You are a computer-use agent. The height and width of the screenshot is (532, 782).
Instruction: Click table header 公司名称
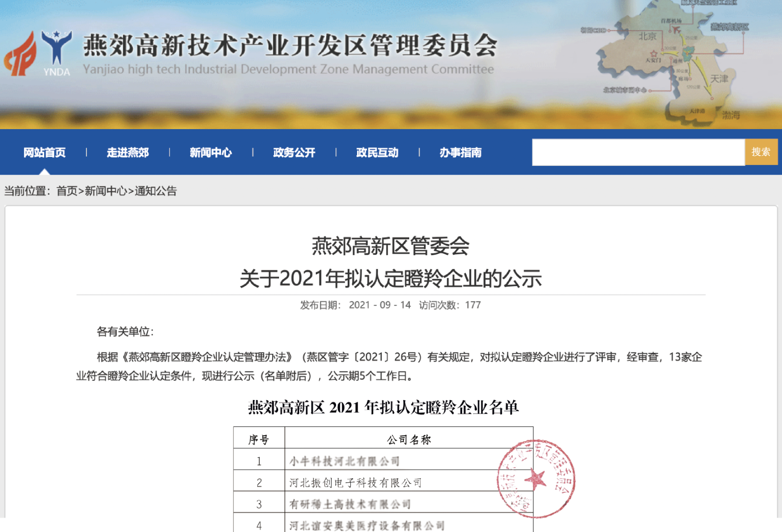(x=409, y=440)
